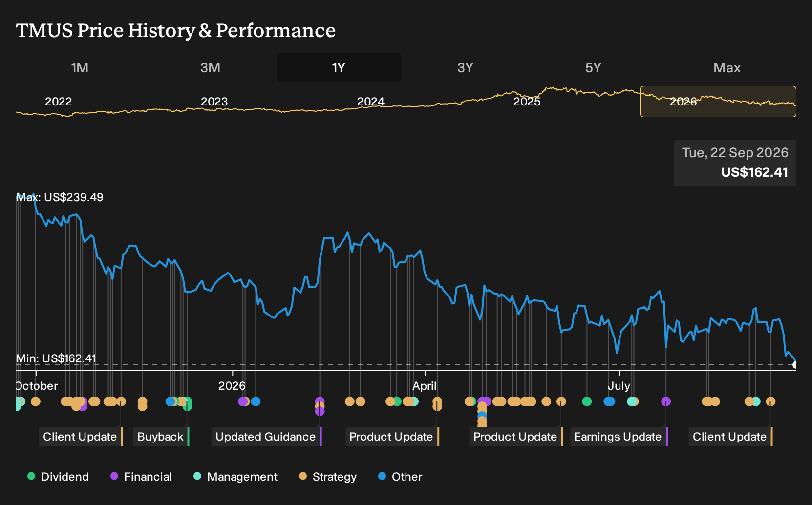812x505 pixels.
Task: Click 2023 in the overview mini chart
Action: tap(214, 102)
